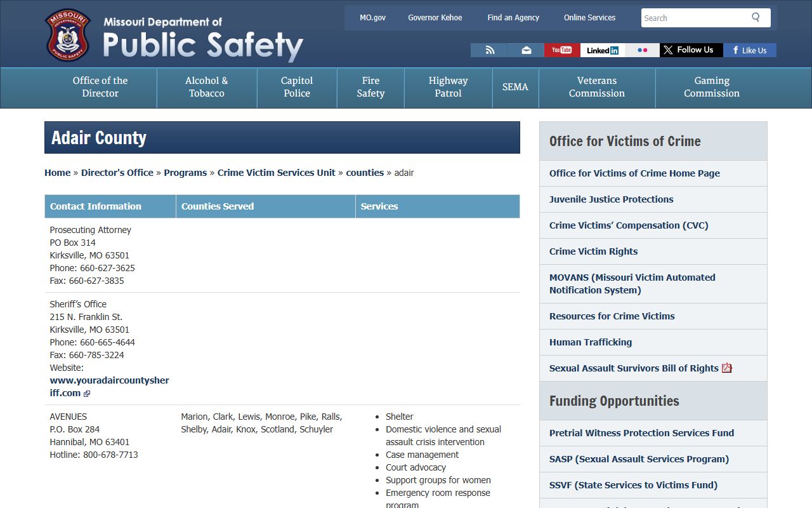
Task: Click Counties Served column header
Action: [x=266, y=206]
